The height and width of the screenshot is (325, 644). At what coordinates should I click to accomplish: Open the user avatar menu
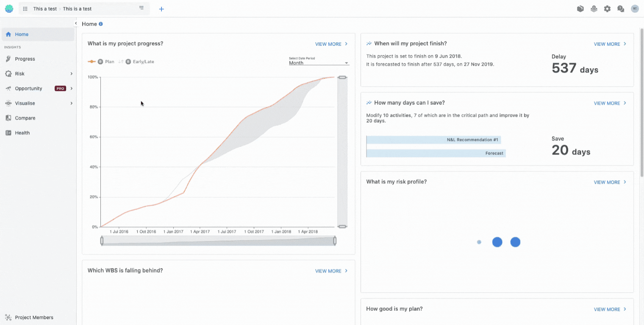635,8
